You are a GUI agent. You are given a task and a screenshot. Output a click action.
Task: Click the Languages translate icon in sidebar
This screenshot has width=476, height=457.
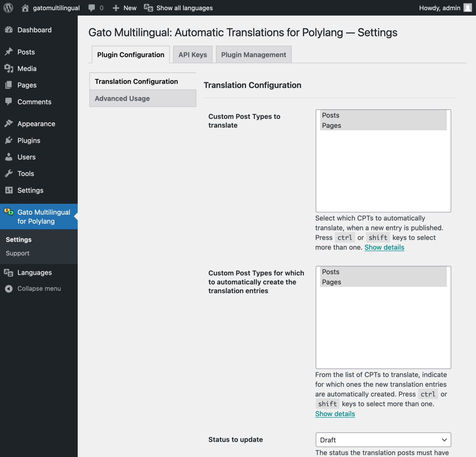9,273
